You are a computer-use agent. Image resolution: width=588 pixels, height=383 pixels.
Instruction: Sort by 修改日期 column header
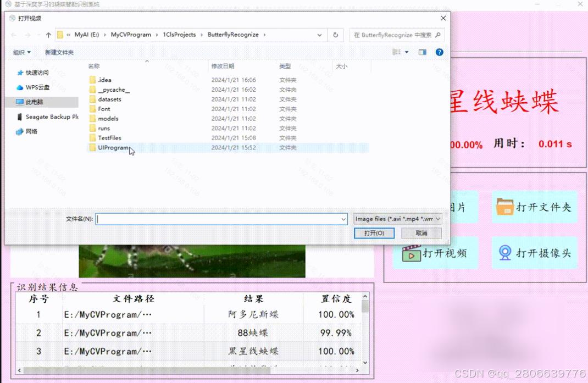(223, 66)
